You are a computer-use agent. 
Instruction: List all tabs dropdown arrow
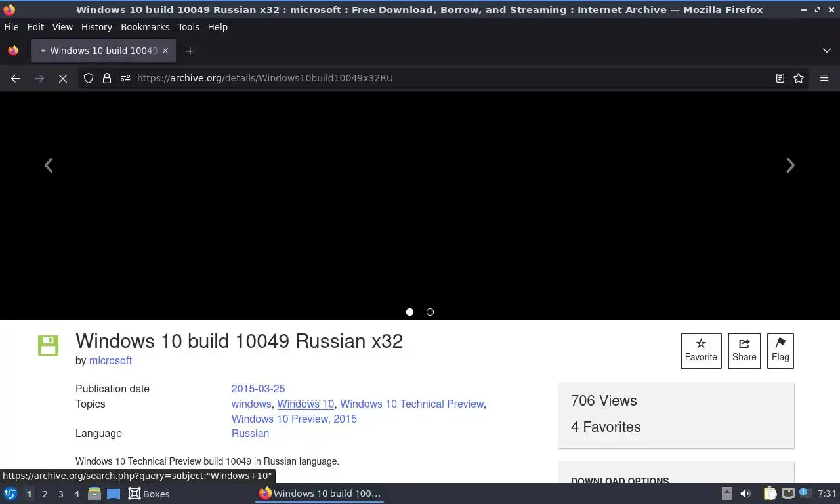click(x=827, y=51)
